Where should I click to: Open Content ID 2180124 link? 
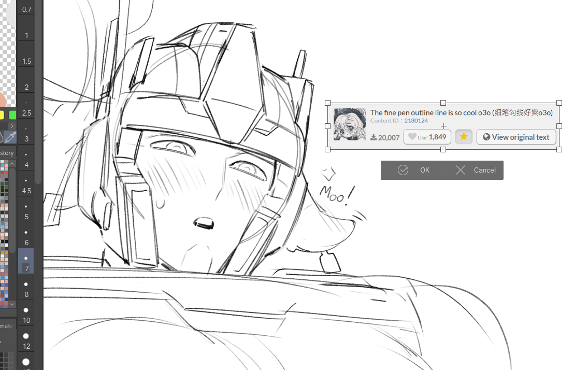pyautogui.click(x=415, y=121)
